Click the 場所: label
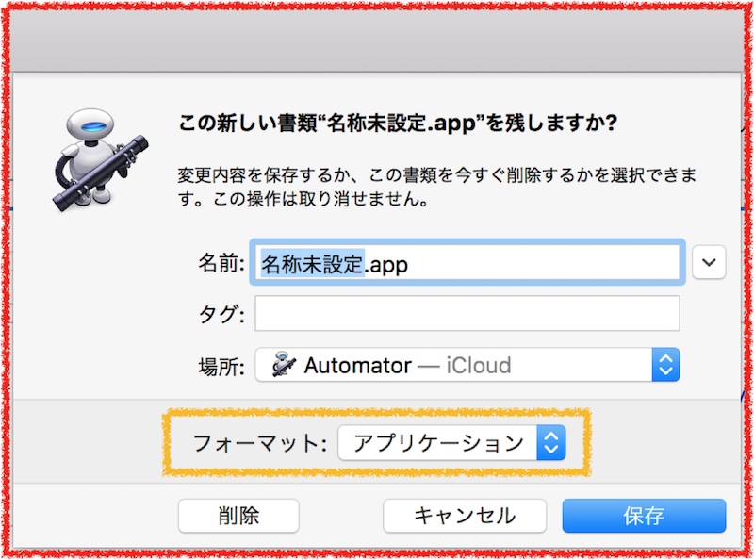The height and width of the screenshot is (560, 754). pyautogui.click(x=221, y=367)
